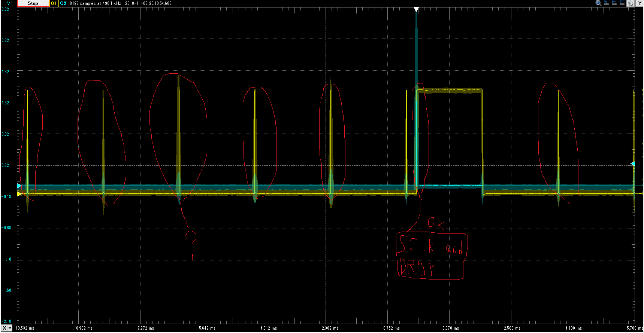Click the 0.878 ms time axis label

click(x=451, y=328)
